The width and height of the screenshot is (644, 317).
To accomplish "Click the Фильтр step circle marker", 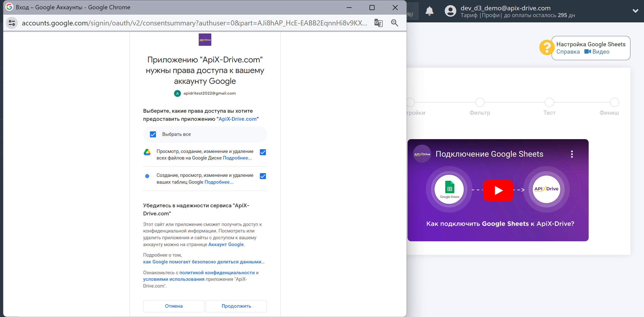I will tap(480, 102).
